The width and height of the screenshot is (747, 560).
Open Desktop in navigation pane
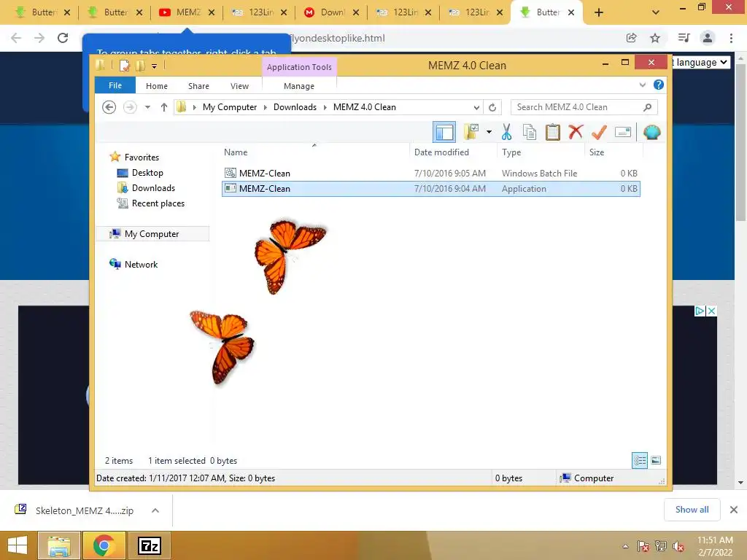[147, 172]
